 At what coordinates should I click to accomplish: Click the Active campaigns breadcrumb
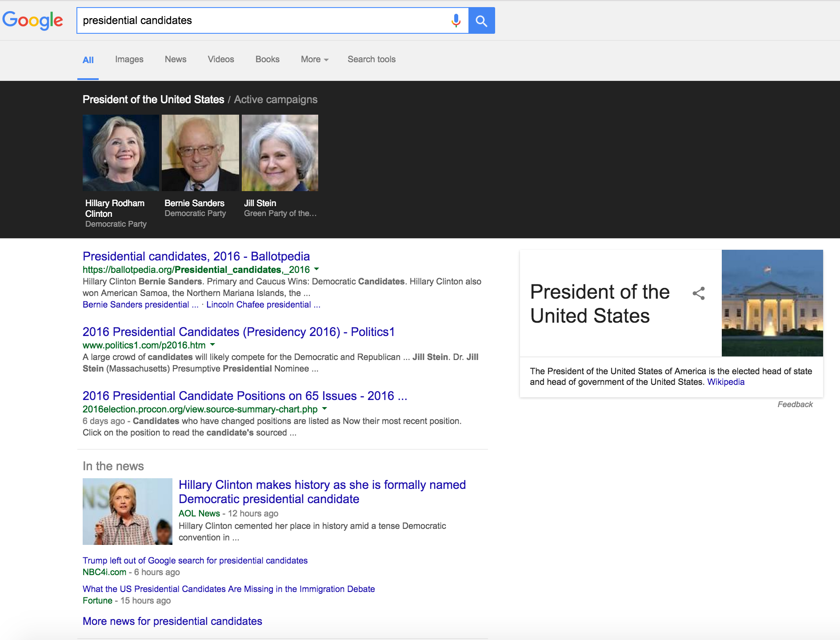[276, 100]
